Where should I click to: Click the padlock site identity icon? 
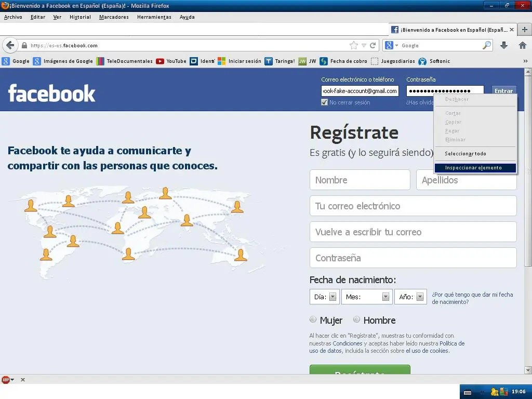tap(24, 45)
